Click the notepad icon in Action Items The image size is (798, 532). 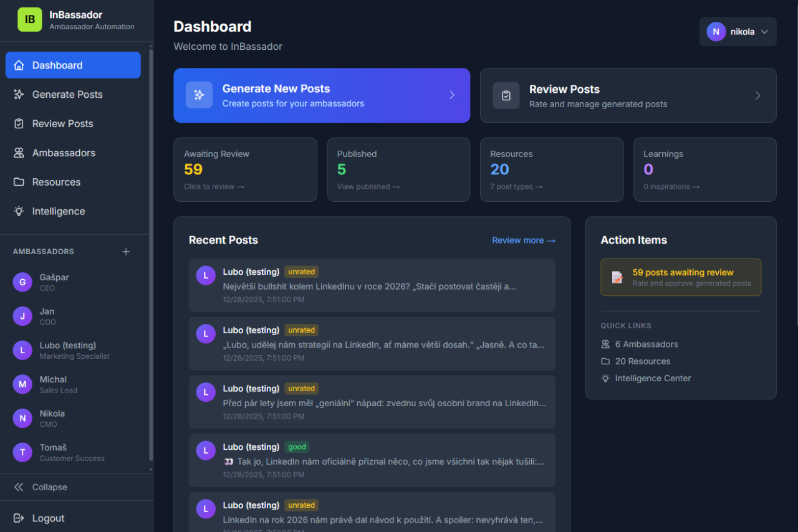click(x=617, y=277)
